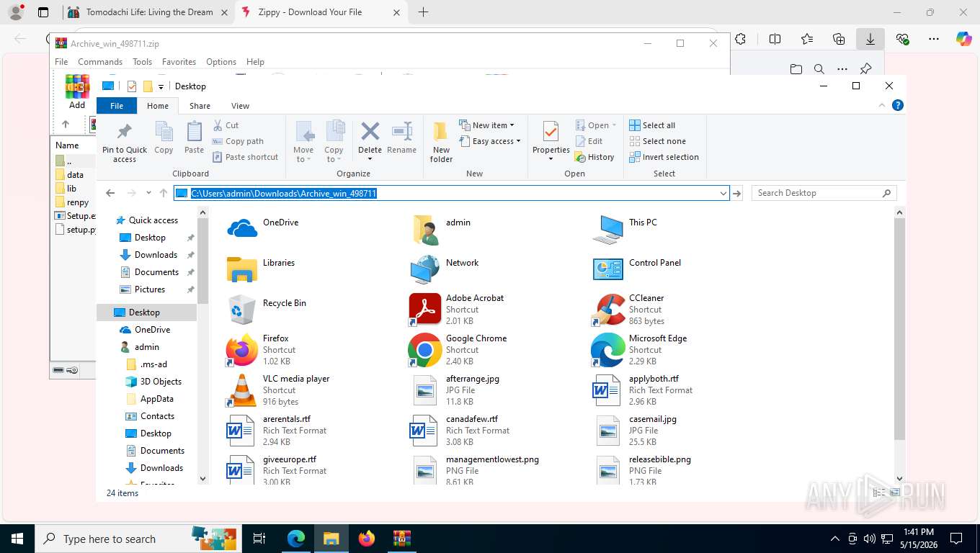
Task: Open Edge downloads icon in toolbar
Action: click(x=870, y=40)
